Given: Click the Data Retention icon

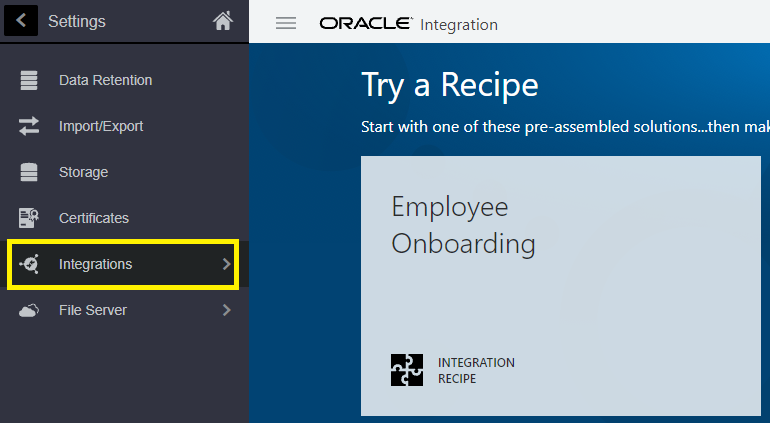Looking at the screenshot, I should 29,80.
